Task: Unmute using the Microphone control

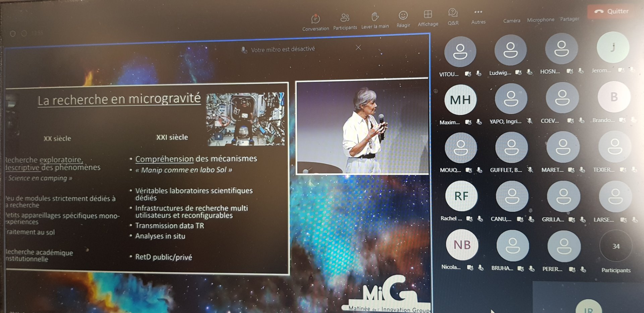Action: click(x=540, y=20)
